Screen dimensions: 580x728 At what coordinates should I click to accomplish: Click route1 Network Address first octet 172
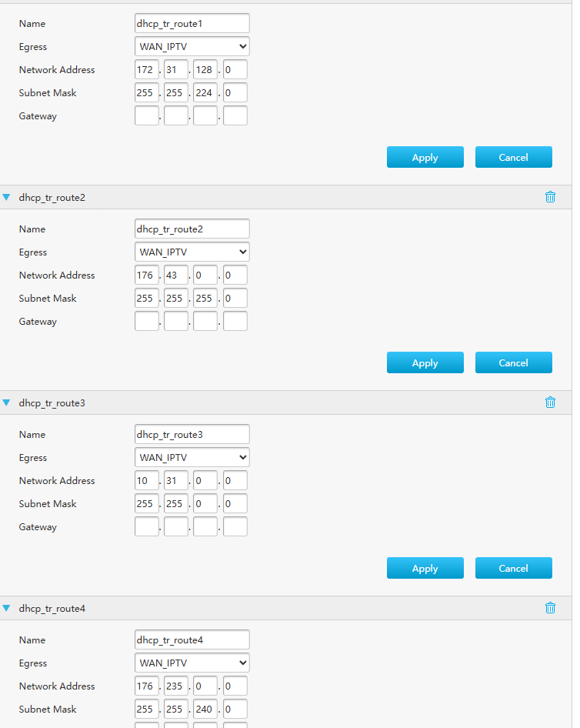[147, 69]
